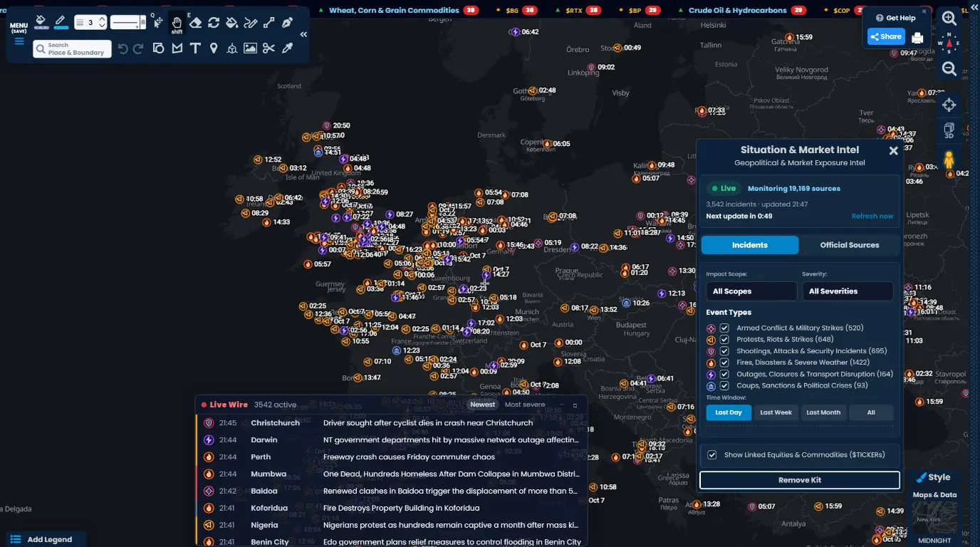Screen dimensions: 980x547
Task: Toggle Fires, Disasters & Severe Weather checkbox
Action: coord(724,363)
